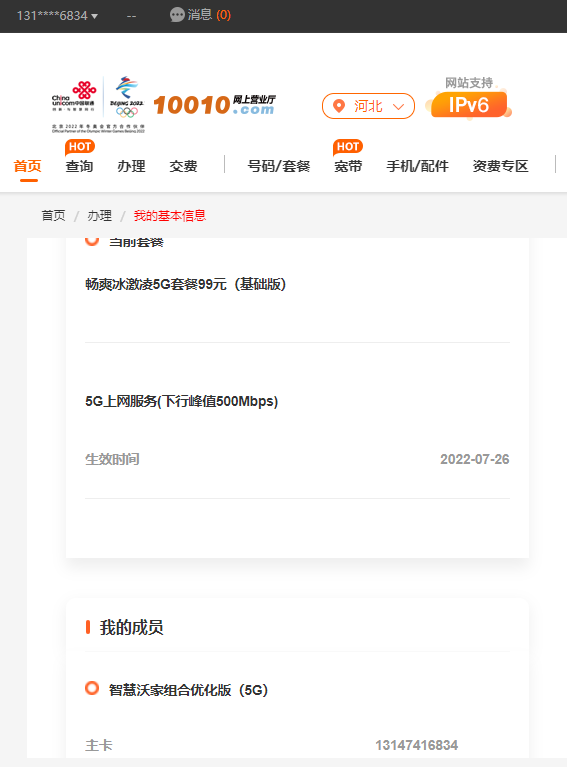Screen dimensions: 567x767
Task: Select the 智慧沃家组合优化版 circle marker
Action: point(92,688)
